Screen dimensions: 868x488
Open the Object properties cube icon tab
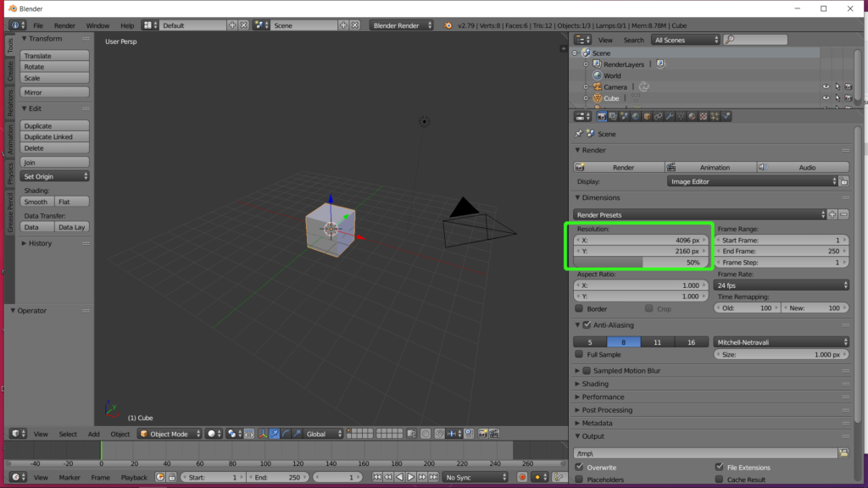coord(646,116)
